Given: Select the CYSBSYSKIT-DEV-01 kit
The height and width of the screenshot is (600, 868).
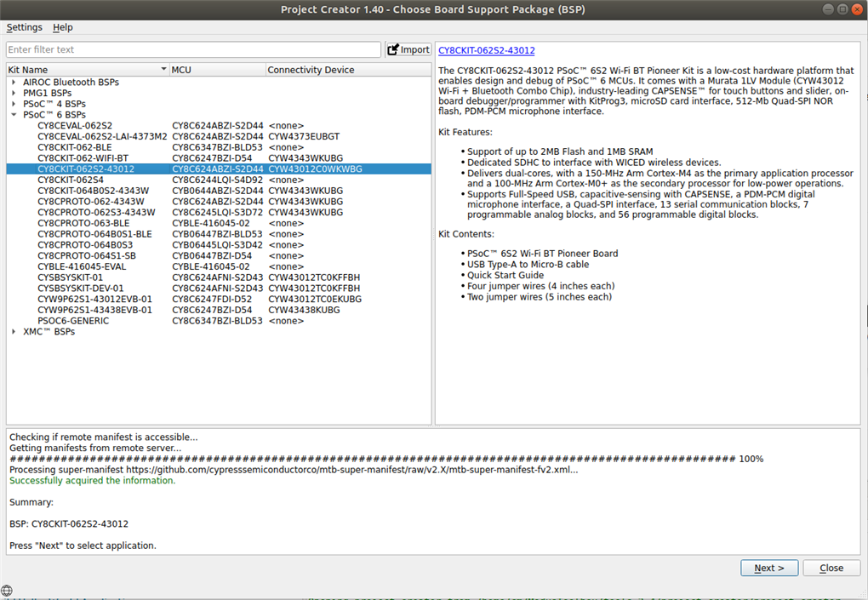Looking at the screenshot, I should pos(219,289).
